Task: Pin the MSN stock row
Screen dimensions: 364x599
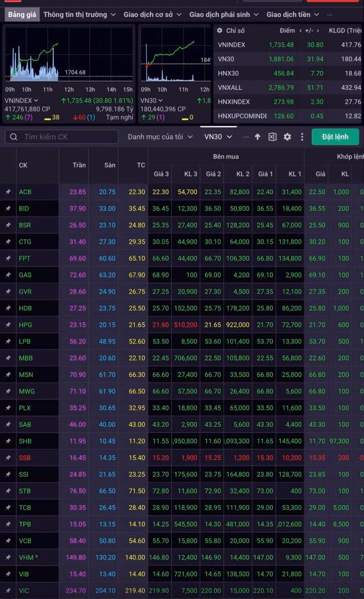Action: 8,375
